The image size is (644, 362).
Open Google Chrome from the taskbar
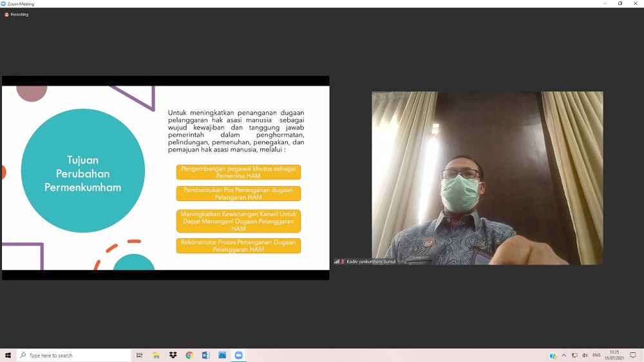189,355
